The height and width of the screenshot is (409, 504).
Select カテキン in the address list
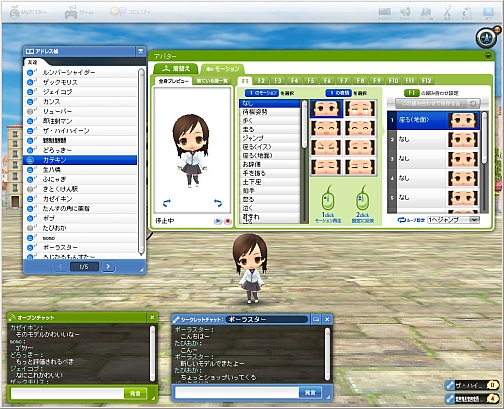(80, 160)
